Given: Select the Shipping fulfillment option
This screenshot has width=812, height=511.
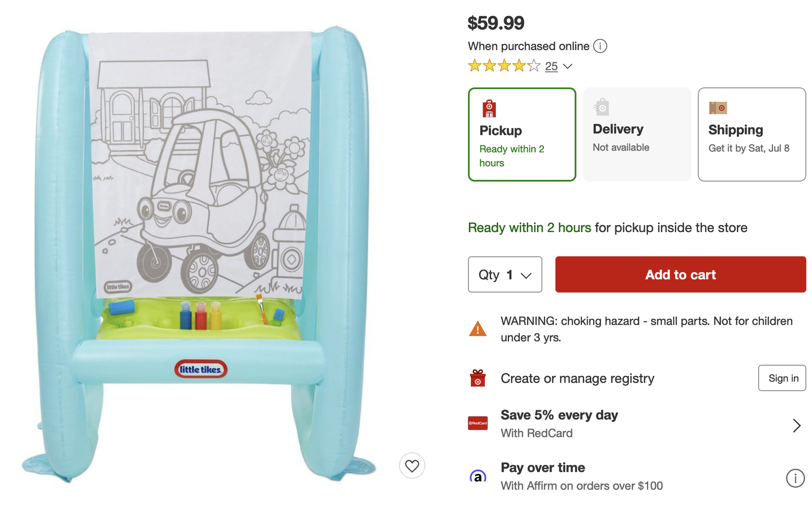Looking at the screenshot, I should coord(752,135).
